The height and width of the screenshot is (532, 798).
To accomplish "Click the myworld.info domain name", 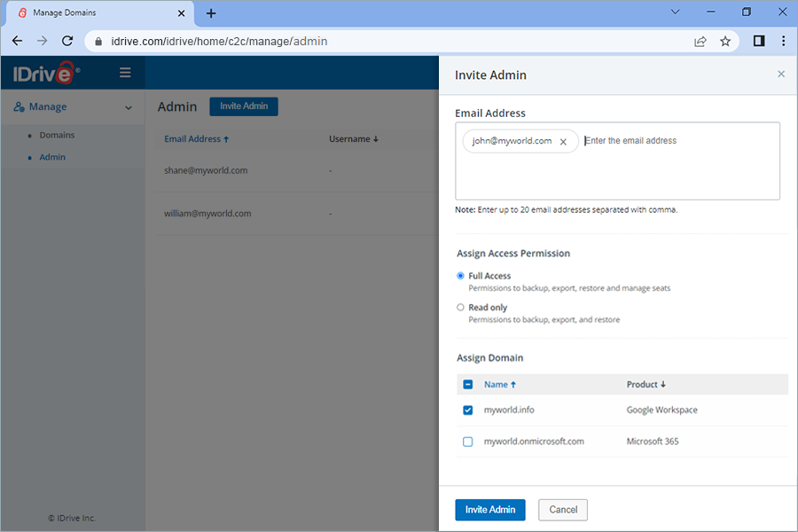I will click(509, 410).
